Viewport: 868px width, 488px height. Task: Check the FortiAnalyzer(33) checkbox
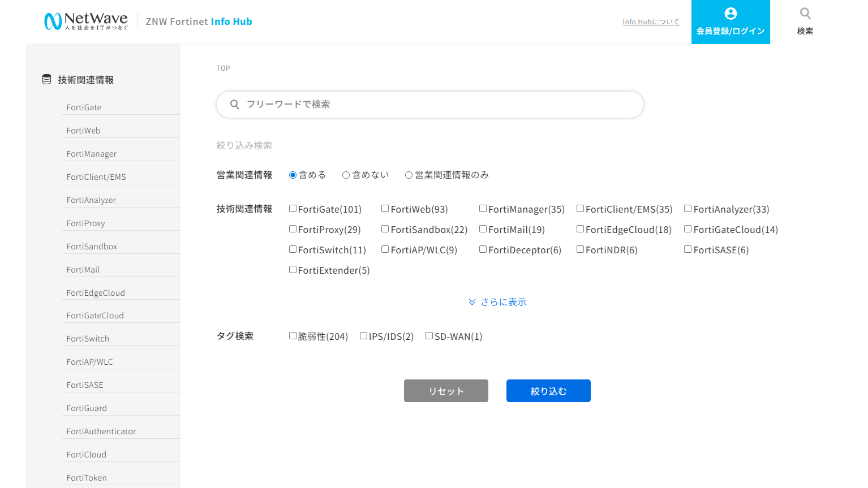tap(687, 209)
